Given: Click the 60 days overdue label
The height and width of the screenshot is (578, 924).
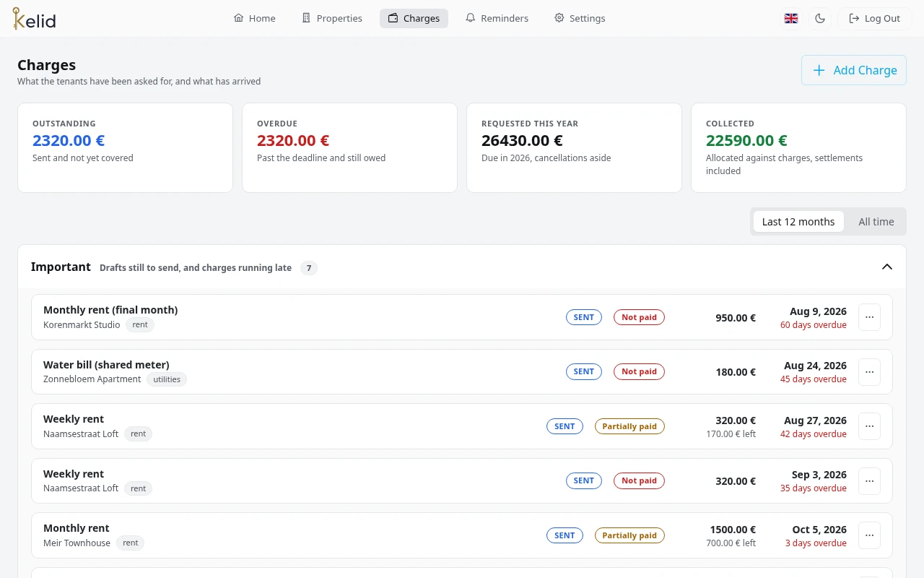Looking at the screenshot, I should 814,325.
